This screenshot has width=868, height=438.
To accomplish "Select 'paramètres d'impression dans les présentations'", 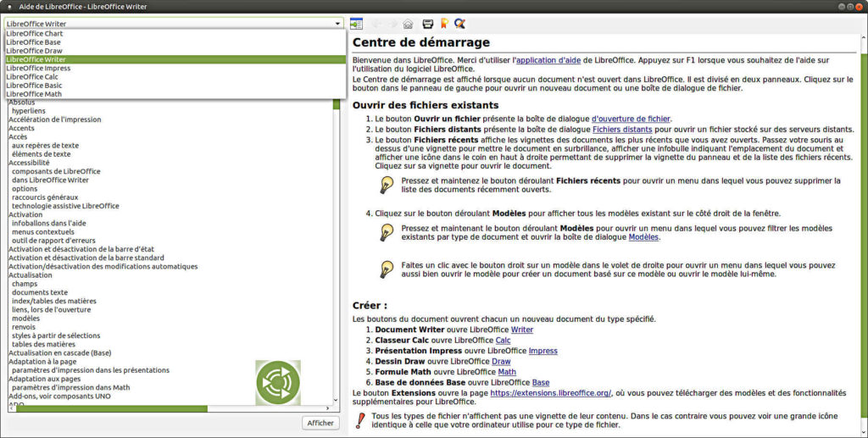I will pyautogui.click(x=91, y=370).
